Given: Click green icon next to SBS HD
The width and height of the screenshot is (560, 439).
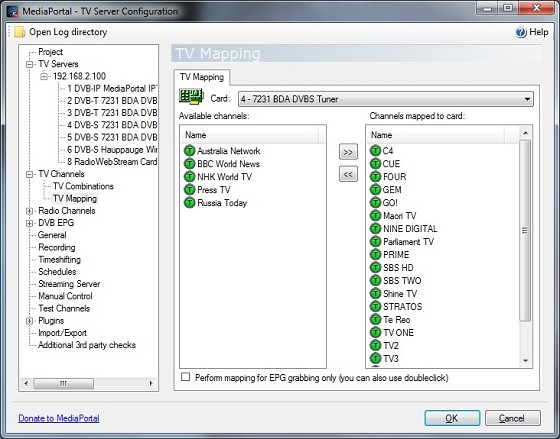Looking at the screenshot, I should pos(375,268).
